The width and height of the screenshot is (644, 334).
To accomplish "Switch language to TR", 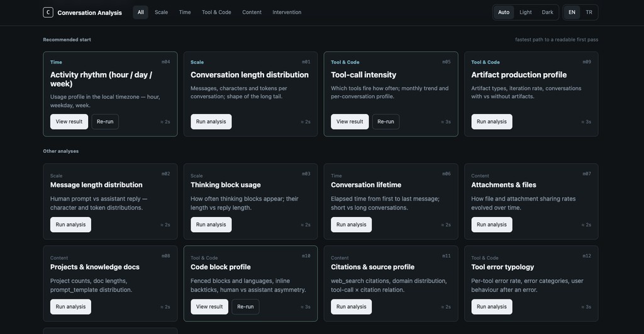I will (x=589, y=12).
